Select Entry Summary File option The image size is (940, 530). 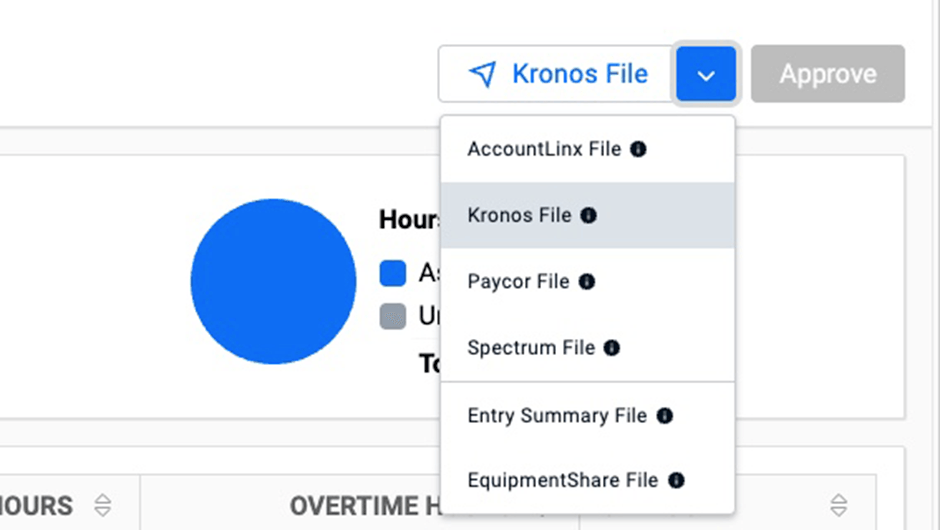click(588, 415)
